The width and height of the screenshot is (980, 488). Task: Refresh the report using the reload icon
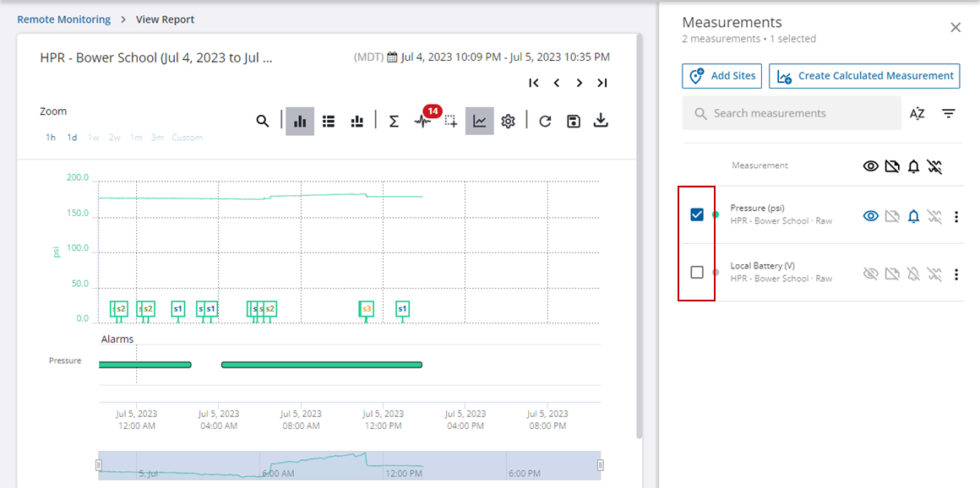point(545,122)
